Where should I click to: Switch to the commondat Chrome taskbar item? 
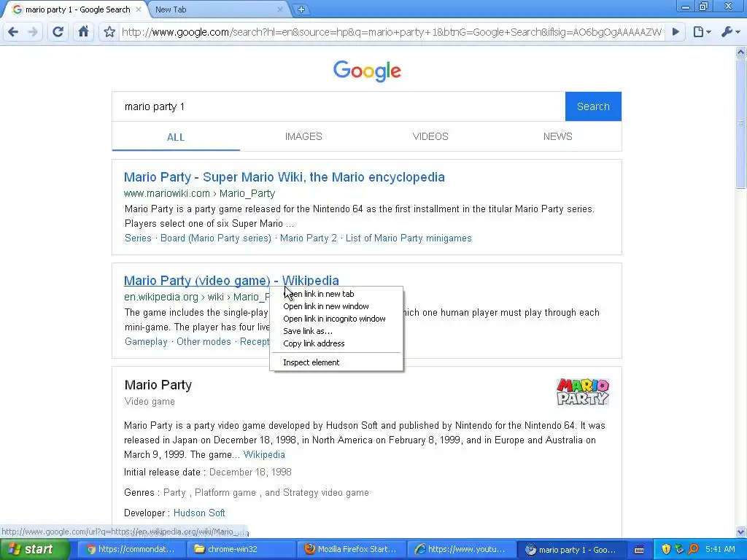(x=131, y=550)
